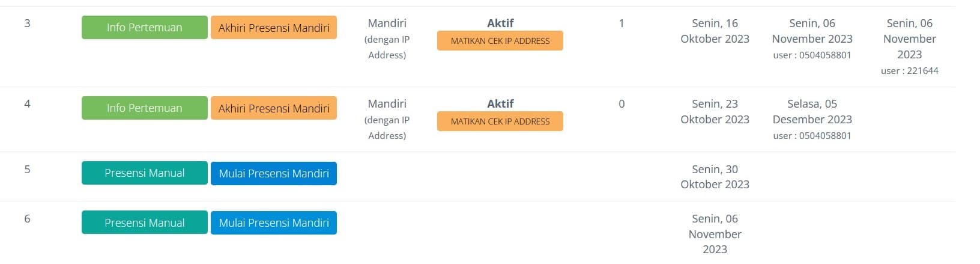
Task: Click Akhiri Presensi Mandiri for meeting 3
Action: 273,28
